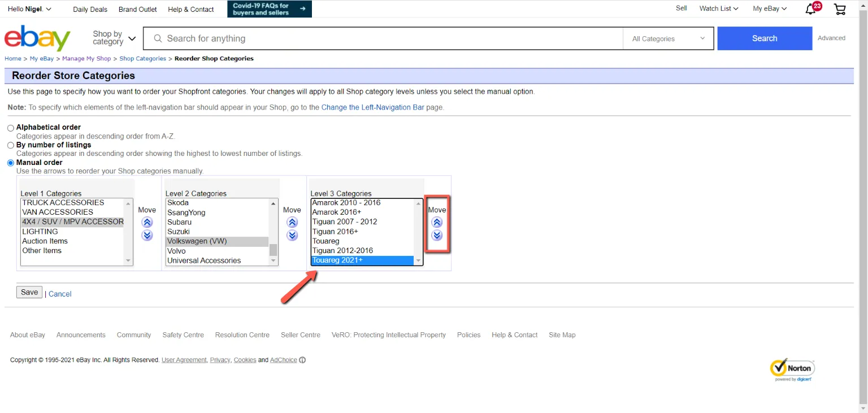
Task: Expand the My eBay dropdown
Action: click(x=770, y=8)
